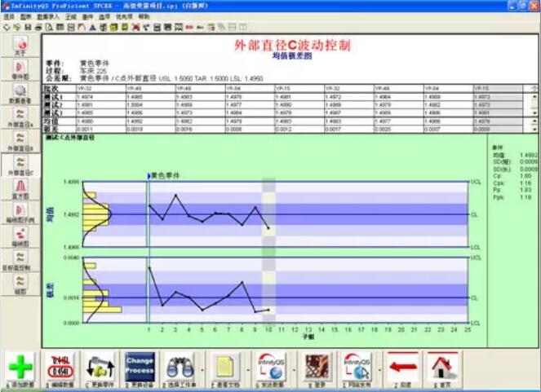Select subgroup 3 peak on mean chart

click(x=176, y=195)
